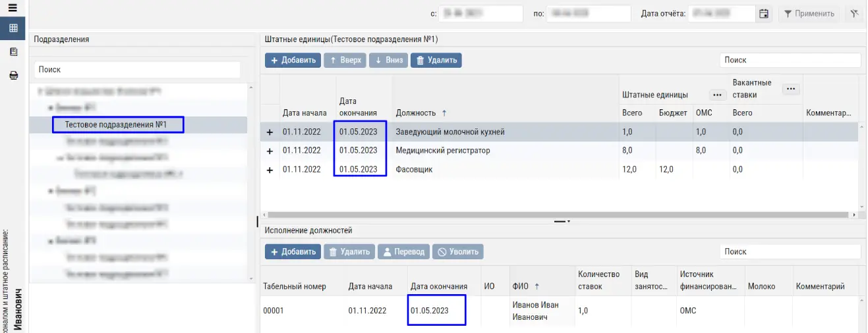Open Вакантные ставки column options menu
Screen dimensions: 868x333
791,89
